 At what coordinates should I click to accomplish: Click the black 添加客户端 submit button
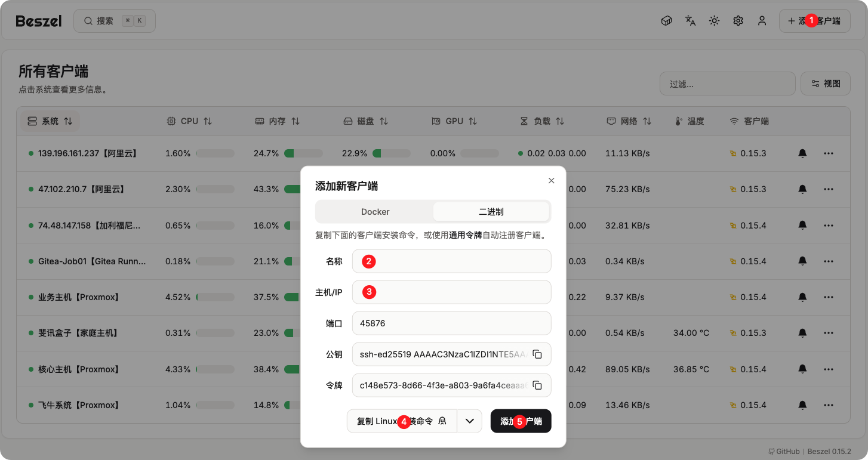pos(521,421)
